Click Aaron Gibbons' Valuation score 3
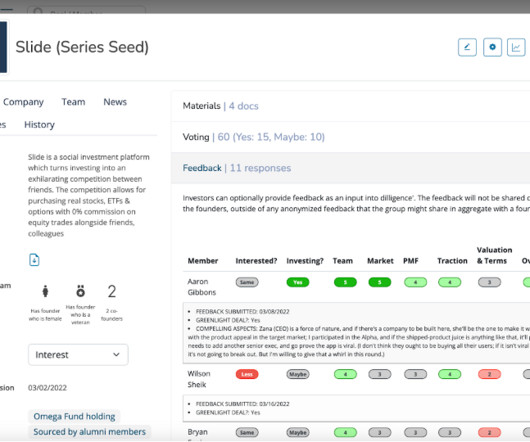Screen dimensions: 530x442 (x=489, y=282)
